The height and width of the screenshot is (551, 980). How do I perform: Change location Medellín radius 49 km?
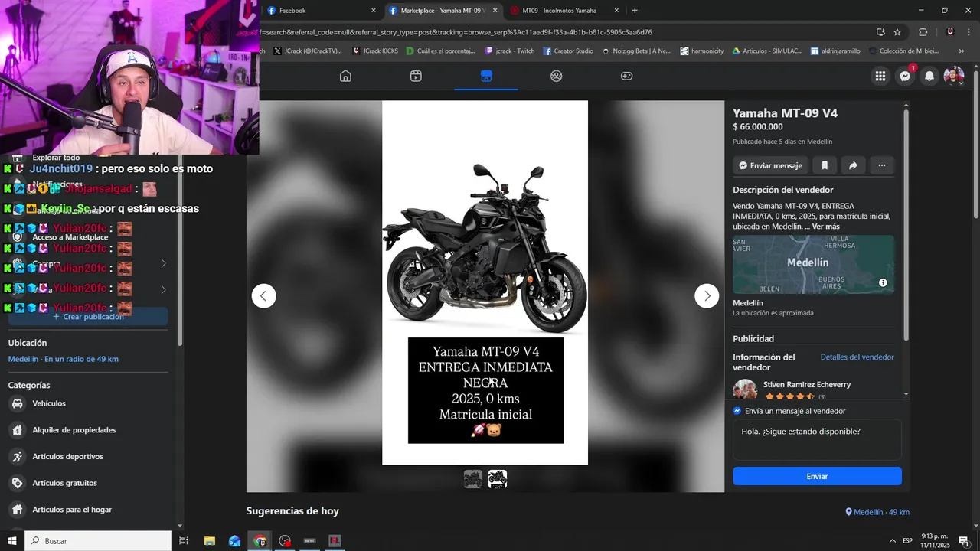pos(64,359)
